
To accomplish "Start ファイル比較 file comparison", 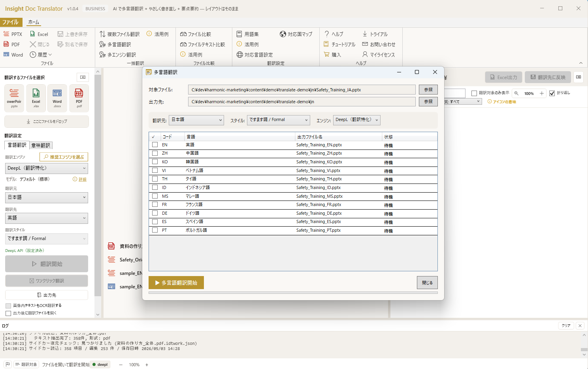I will (x=195, y=34).
